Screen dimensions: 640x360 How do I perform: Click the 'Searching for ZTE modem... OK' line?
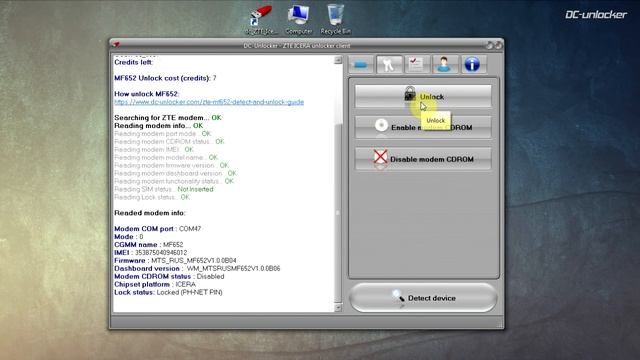click(168, 118)
